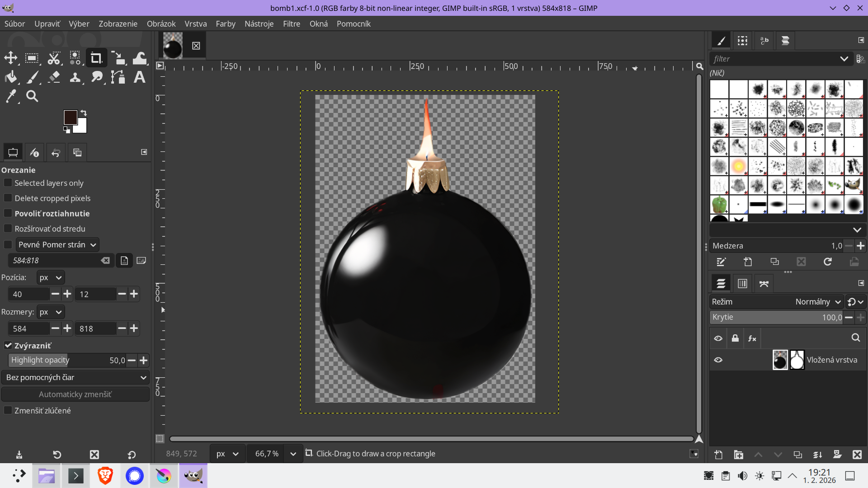This screenshot has height=488, width=868.
Task: Select the Zoom magnifier tool
Action: 32,96
